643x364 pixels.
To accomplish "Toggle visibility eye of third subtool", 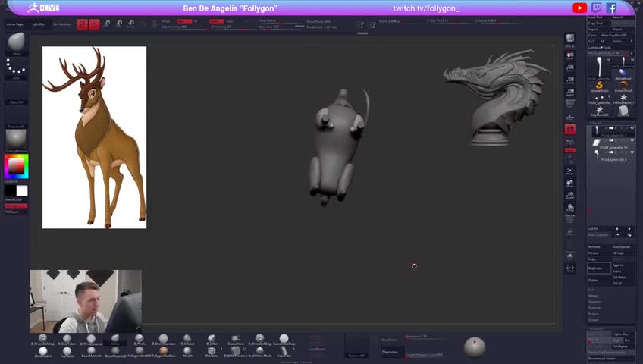I will [x=632, y=152].
